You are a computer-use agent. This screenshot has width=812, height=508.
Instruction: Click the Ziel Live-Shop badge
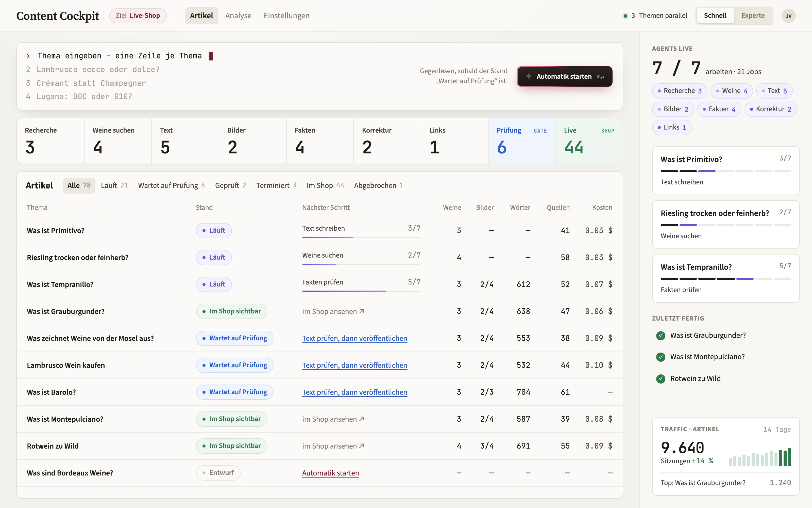tap(138, 16)
